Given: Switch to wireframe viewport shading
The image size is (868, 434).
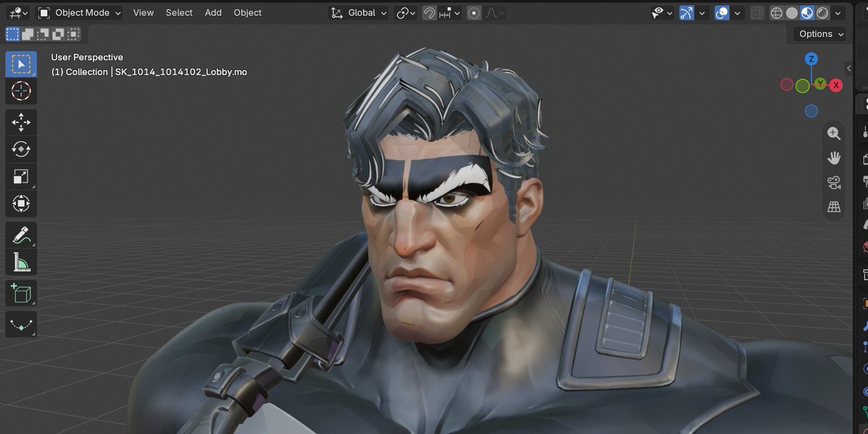Looking at the screenshot, I should pos(777,12).
